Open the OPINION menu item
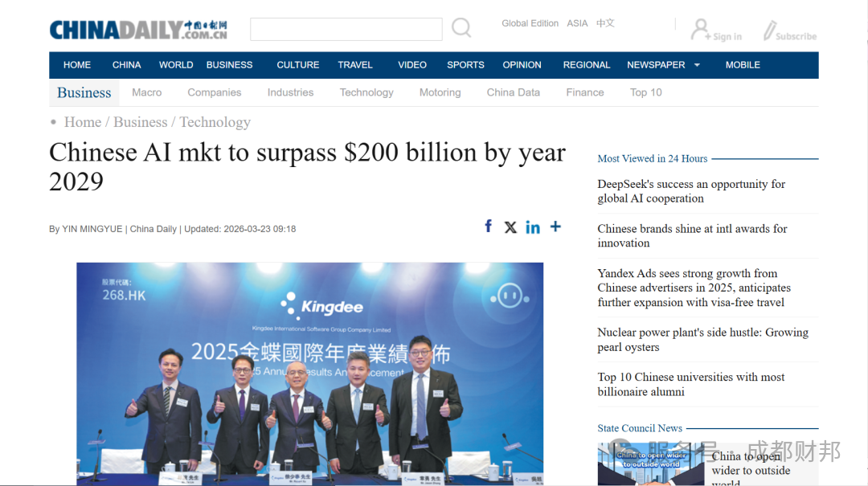 (522, 65)
